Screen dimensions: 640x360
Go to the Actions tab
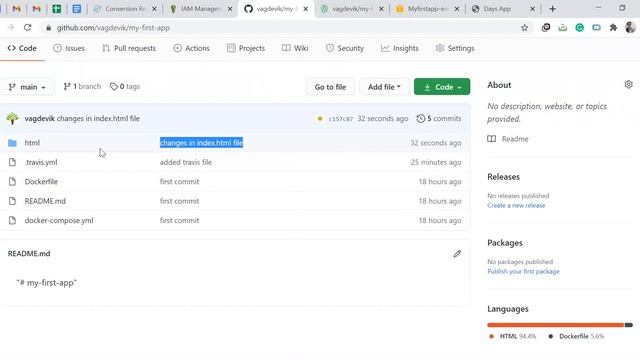[191, 48]
